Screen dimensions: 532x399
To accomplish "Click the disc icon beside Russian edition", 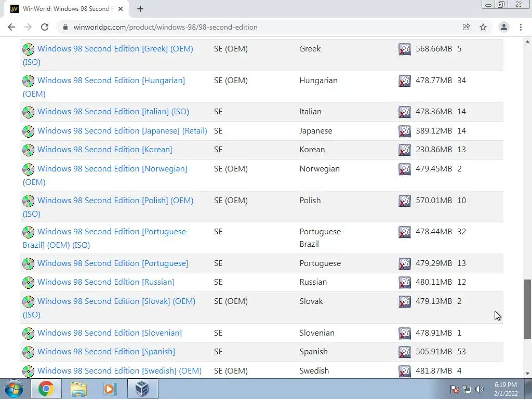I will (x=28, y=282).
